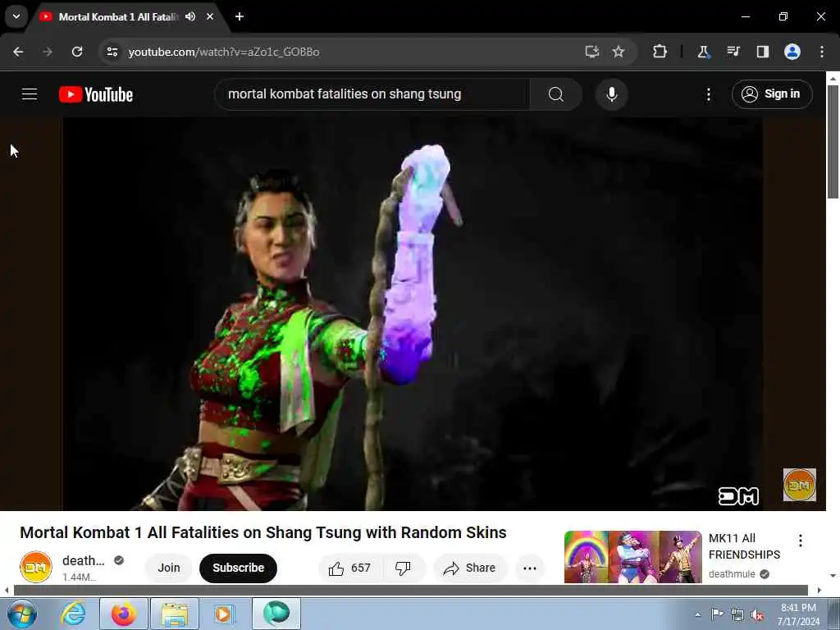Open a new browser tab
Screen dimensions: 840x630
[x=240, y=16]
